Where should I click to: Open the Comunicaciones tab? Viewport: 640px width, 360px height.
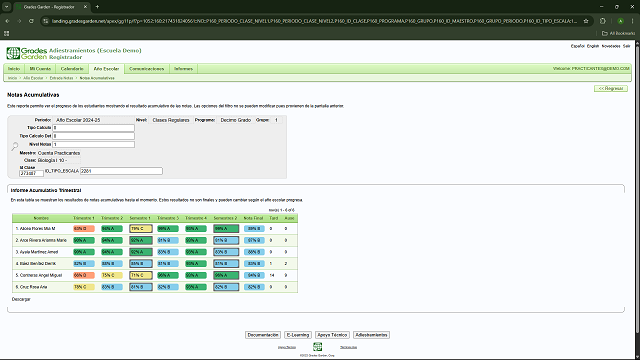pyautogui.click(x=147, y=69)
